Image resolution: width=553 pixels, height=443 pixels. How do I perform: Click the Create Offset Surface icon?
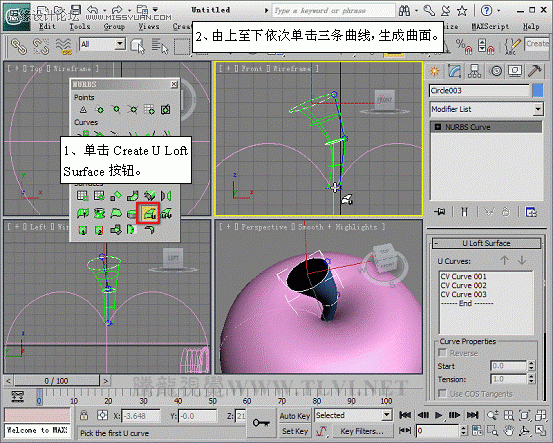coord(149,195)
